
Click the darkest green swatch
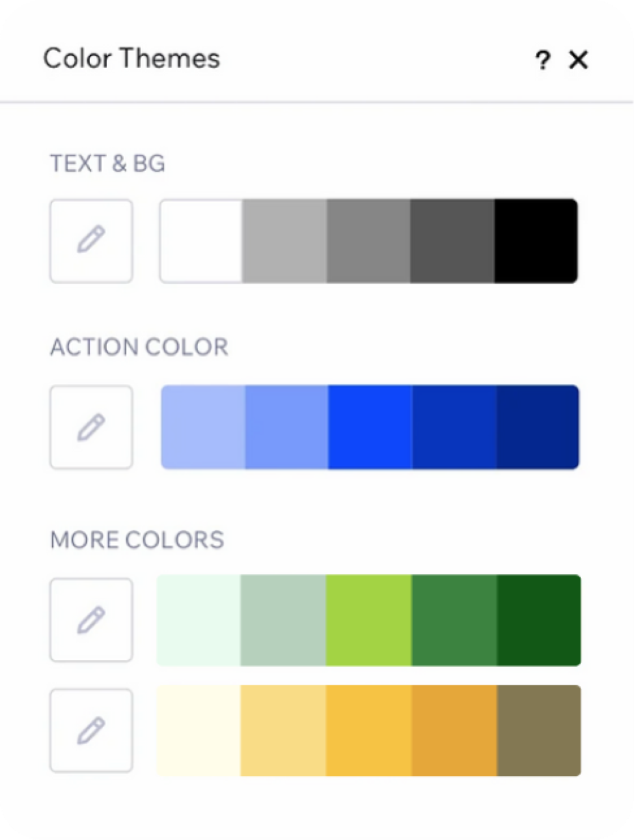[538, 619]
